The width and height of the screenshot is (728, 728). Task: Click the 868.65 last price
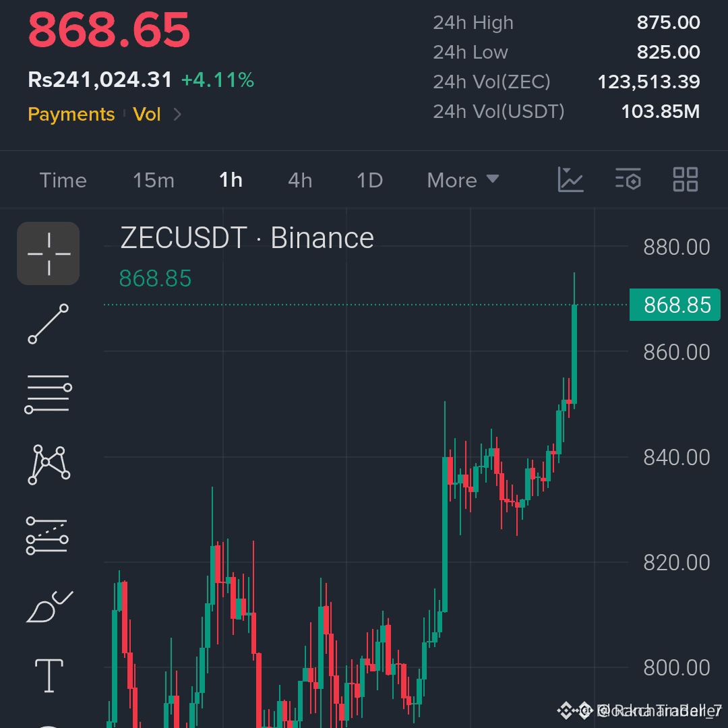109,30
